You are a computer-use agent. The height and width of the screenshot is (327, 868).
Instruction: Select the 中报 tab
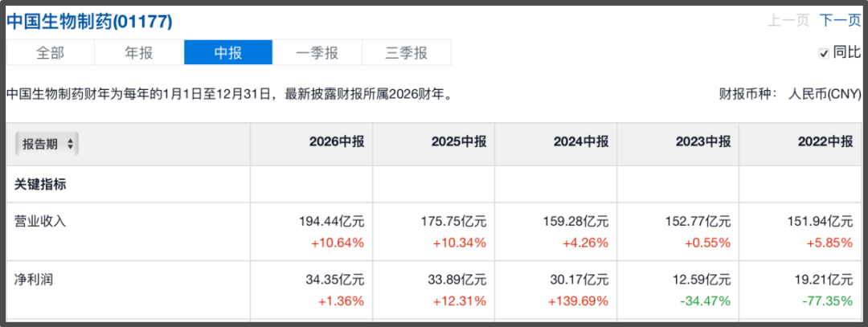(228, 52)
